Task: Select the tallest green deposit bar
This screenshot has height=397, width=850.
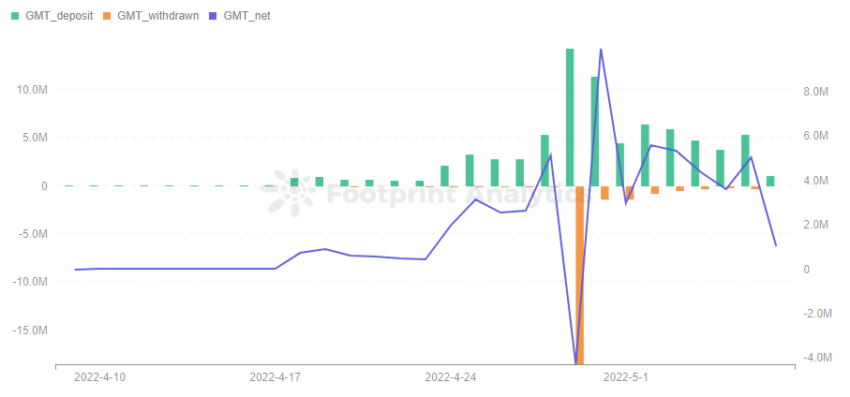Action: 570,117
